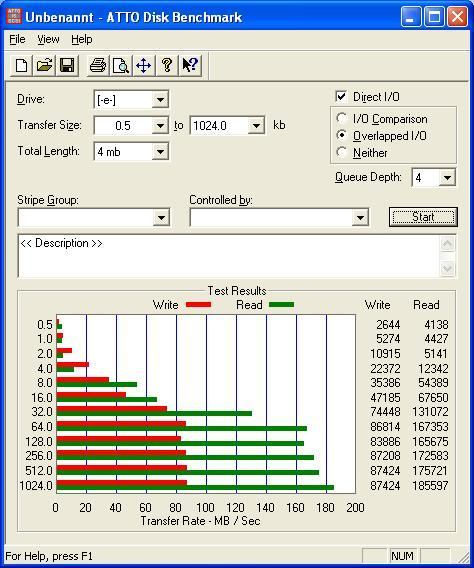Click the Test Results group title
The image size is (474, 568).
click(x=237, y=291)
